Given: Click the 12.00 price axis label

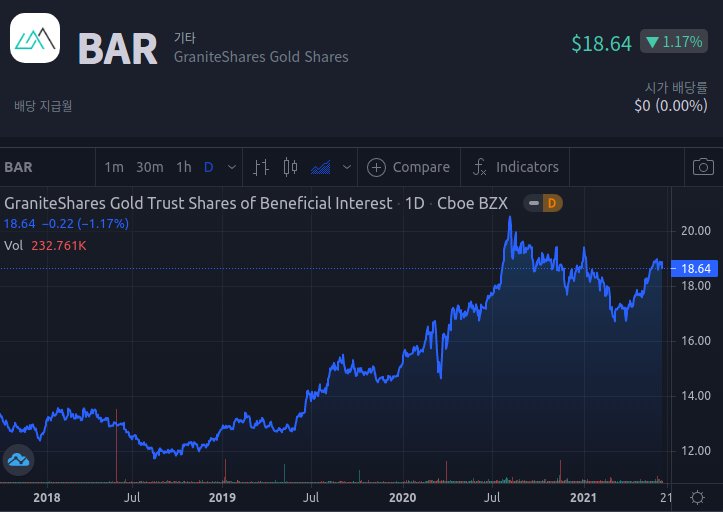Looking at the screenshot, I should [x=696, y=451].
